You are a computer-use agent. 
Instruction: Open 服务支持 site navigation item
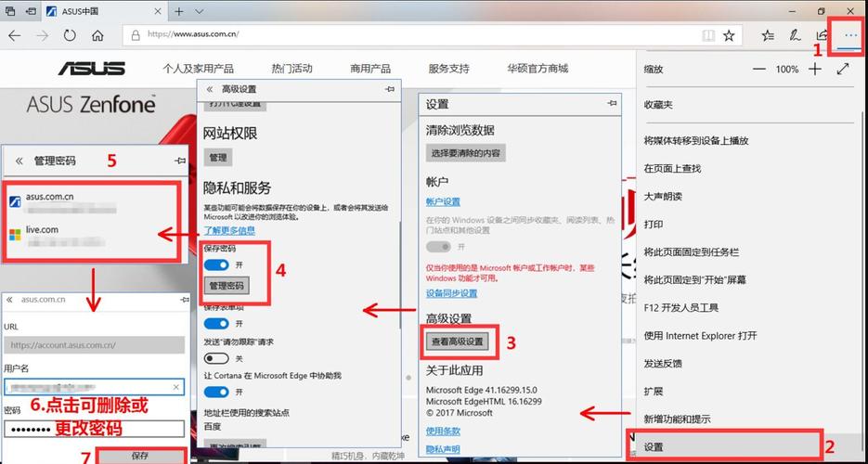(x=449, y=69)
